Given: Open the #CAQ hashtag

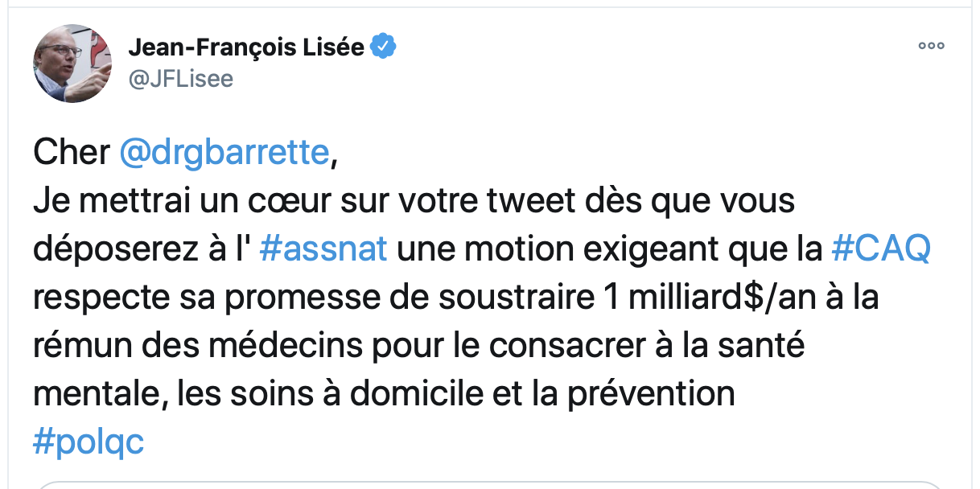Looking at the screenshot, I should pyautogui.click(x=880, y=249).
